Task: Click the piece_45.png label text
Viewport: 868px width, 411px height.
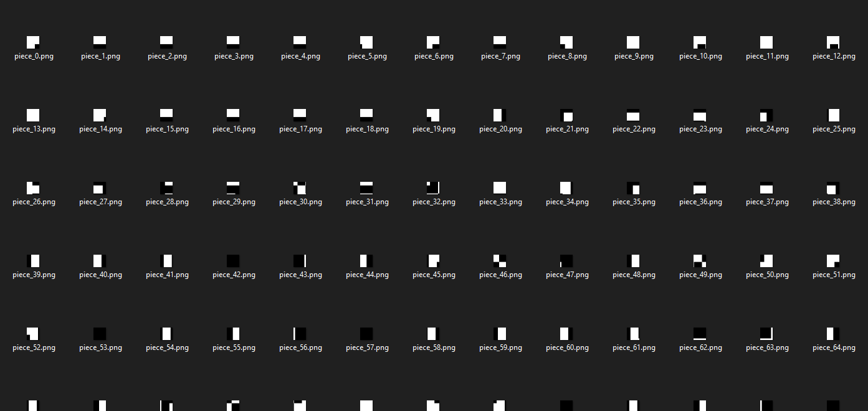Action: 434,275
